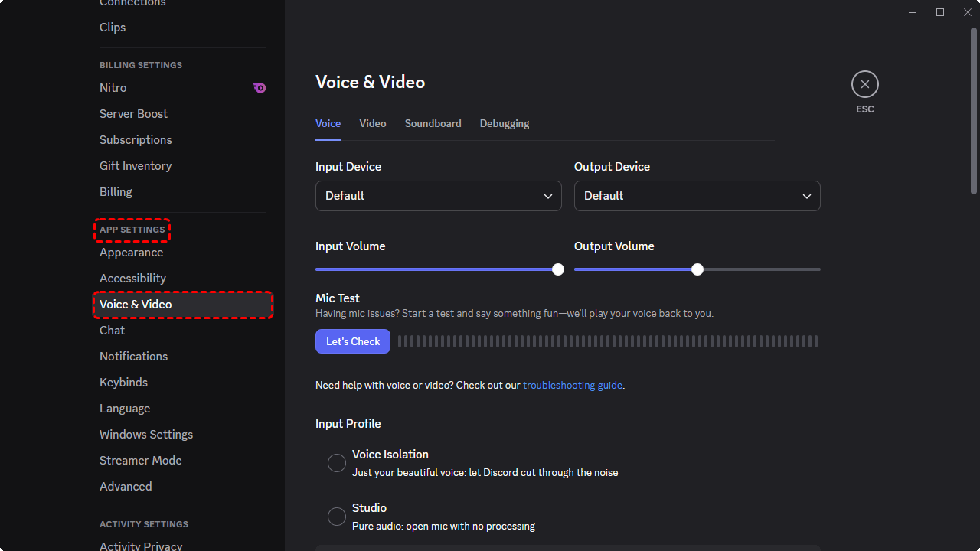Open the Debugging tab
Image resolution: width=980 pixels, height=551 pixels.
tap(504, 123)
